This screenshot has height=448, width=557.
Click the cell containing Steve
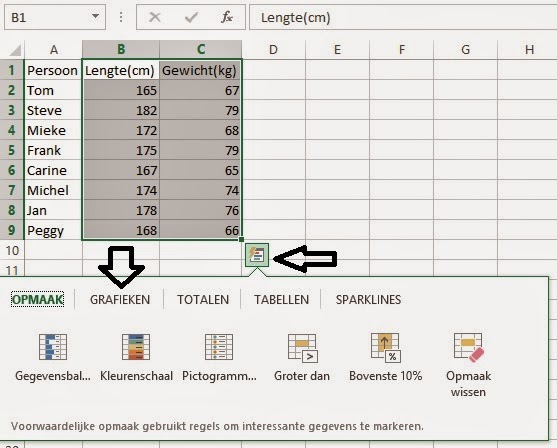click(53, 110)
